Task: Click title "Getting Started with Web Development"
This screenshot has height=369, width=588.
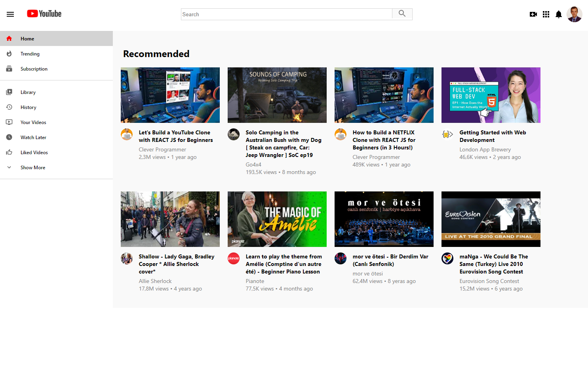Action: coord(493,136)
